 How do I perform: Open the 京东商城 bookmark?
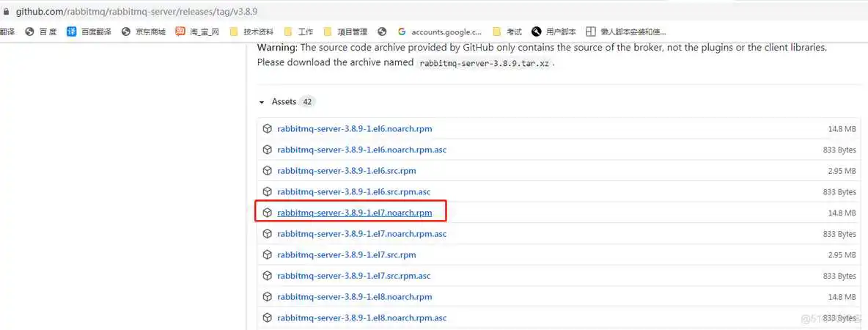click(x=144, y=32)
